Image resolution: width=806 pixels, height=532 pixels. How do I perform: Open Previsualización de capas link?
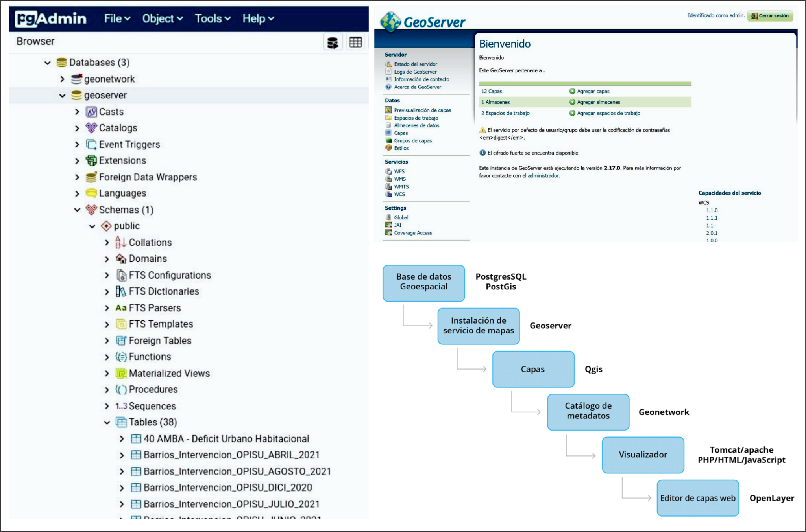(x=423, y=110)
